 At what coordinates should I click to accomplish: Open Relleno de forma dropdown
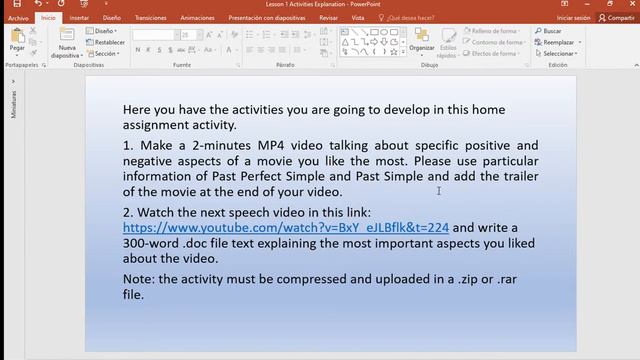[x=491, y=31]
